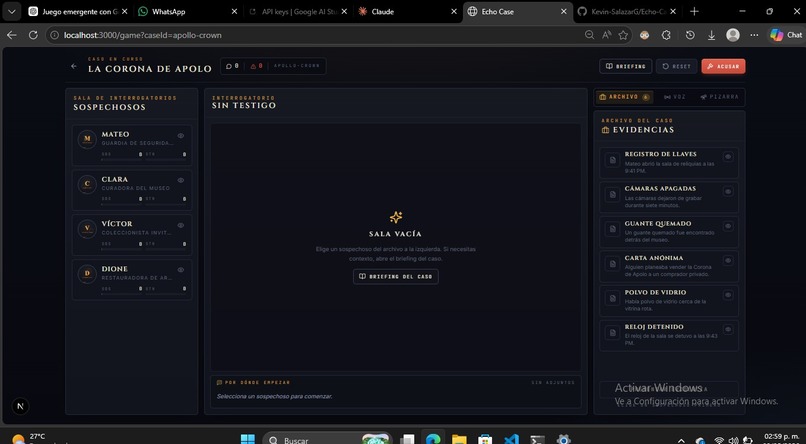806x444 pixels.
Task: Click the browser address bar
Action: [x=321, y=35]
